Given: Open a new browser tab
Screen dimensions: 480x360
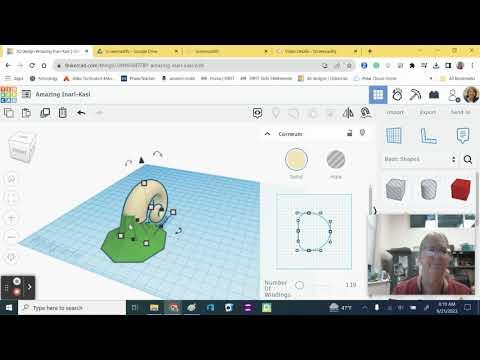Looking at the screenshot, I should click(369, 51).
